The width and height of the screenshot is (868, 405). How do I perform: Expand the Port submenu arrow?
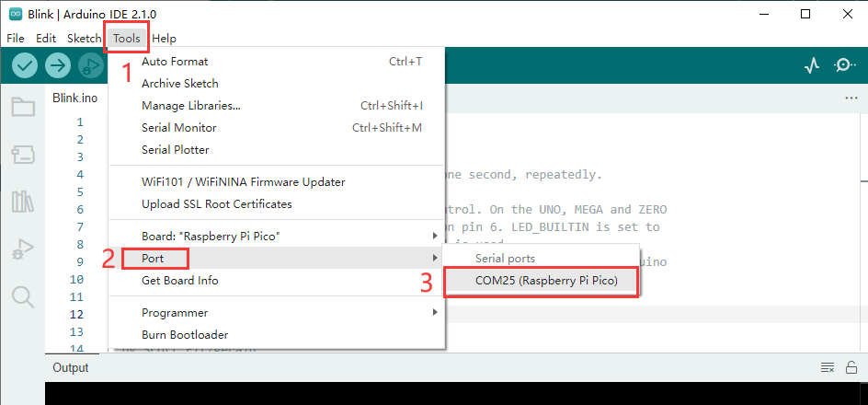(x=435, y=258)
